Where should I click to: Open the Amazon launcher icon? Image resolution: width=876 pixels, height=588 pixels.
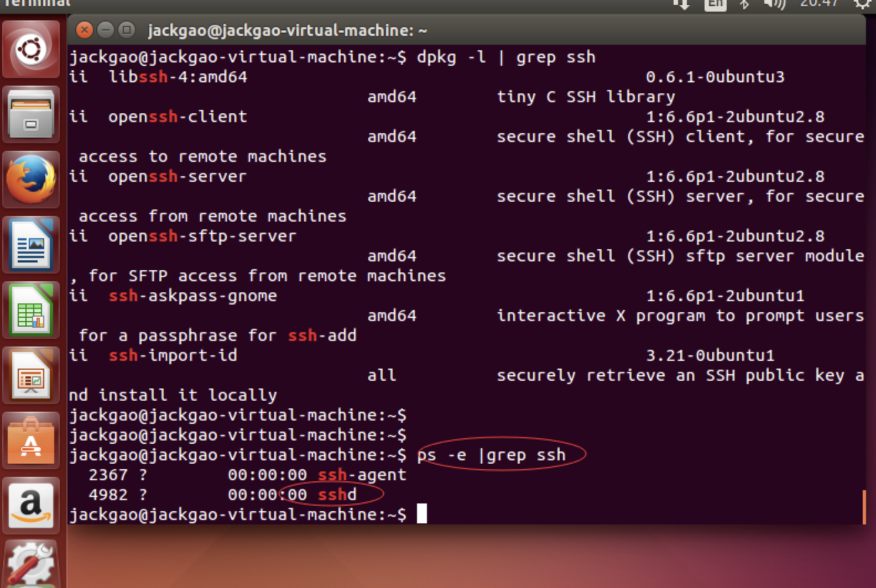(31, 506)
